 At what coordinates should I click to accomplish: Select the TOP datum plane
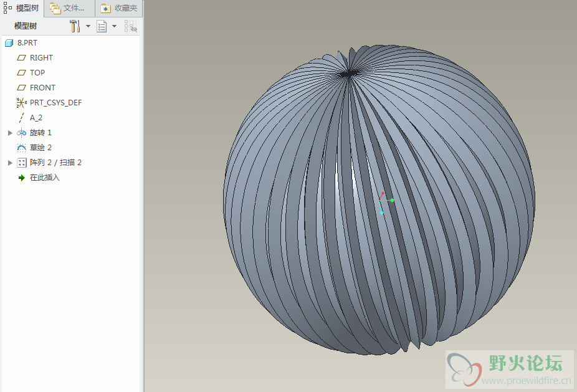37,73
